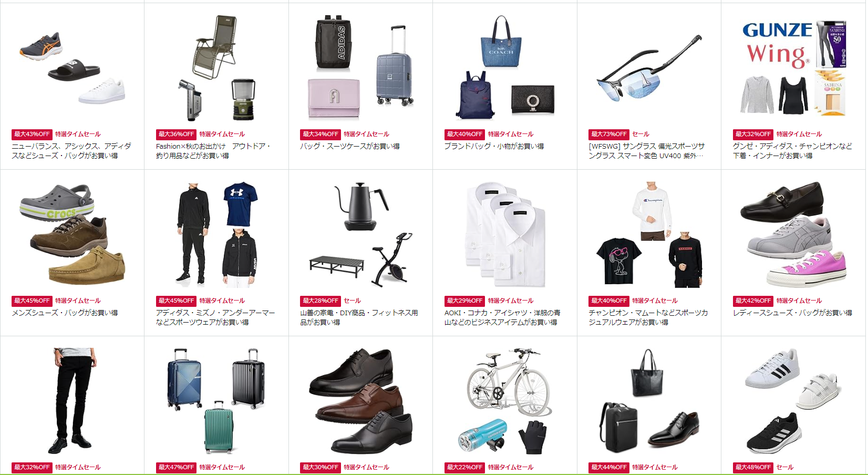Open the Champion sweatshirt deal image
The height and width of the screenshot is (475, 868).
[649, 234]
